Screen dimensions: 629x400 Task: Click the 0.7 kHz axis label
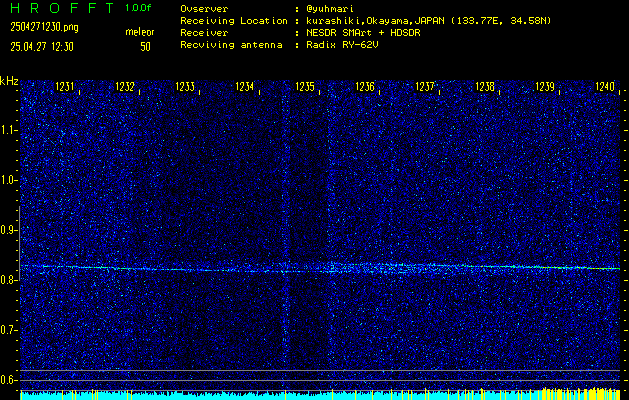(8, 330)
